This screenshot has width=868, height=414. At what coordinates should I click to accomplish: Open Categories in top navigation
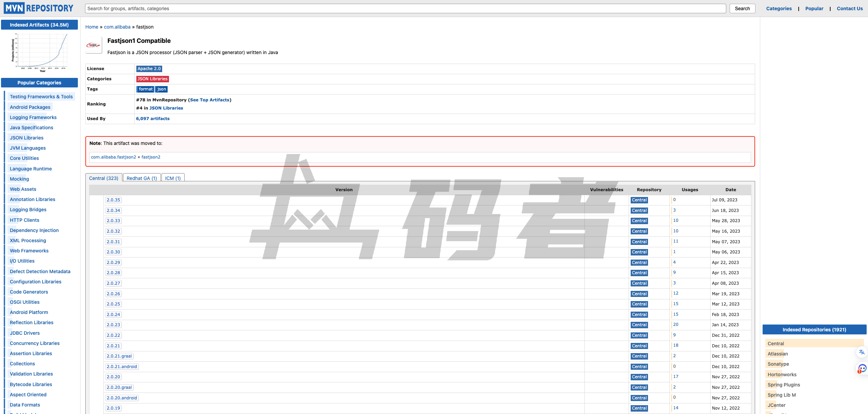(x=779, y=9)
